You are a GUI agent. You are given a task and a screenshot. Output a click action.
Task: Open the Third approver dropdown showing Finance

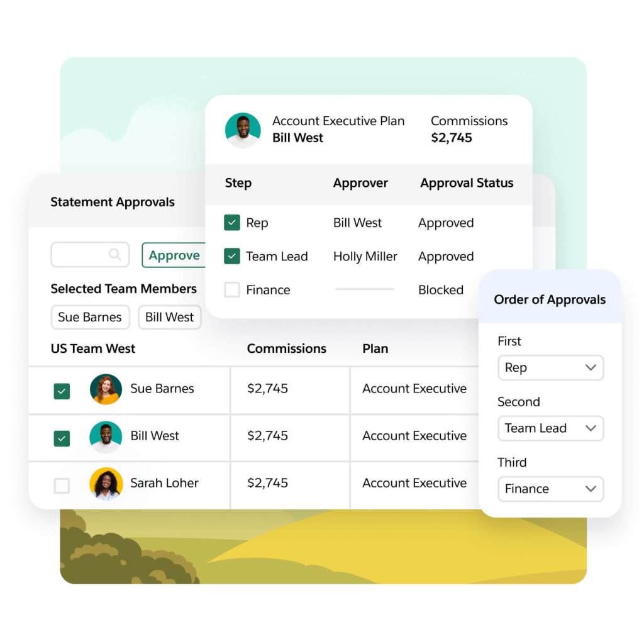550,489
